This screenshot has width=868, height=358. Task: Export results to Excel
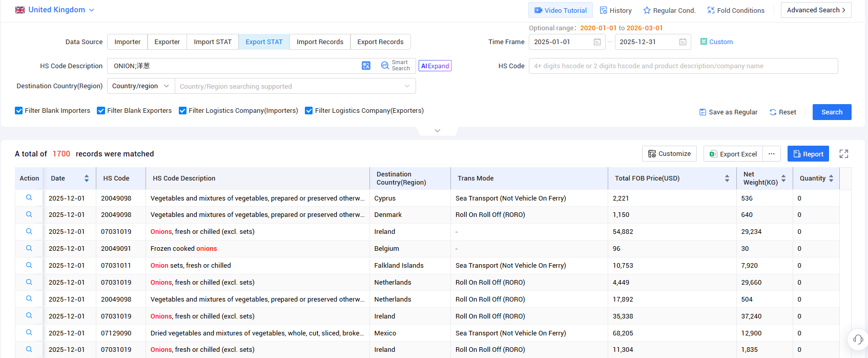pos(733,154)
